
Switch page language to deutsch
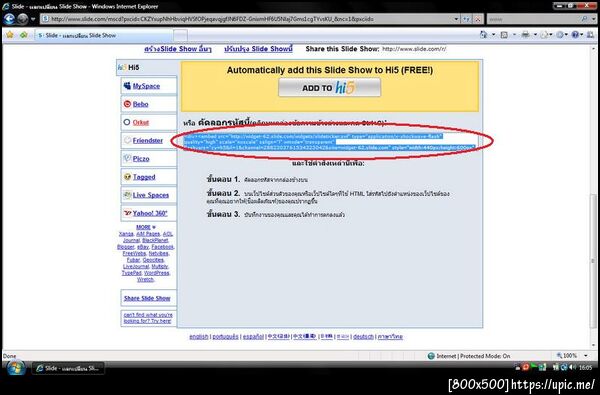[363, 337]
